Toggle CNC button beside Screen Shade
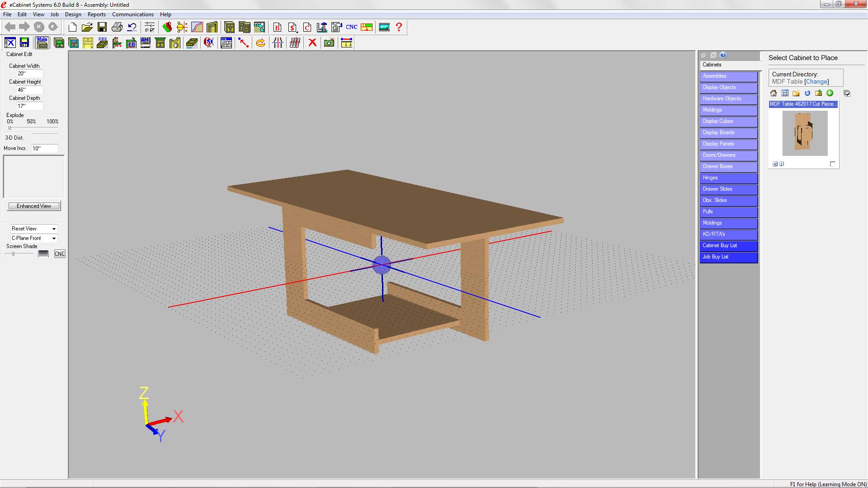Viewport: 868px width, 488px height. point(60,254)
